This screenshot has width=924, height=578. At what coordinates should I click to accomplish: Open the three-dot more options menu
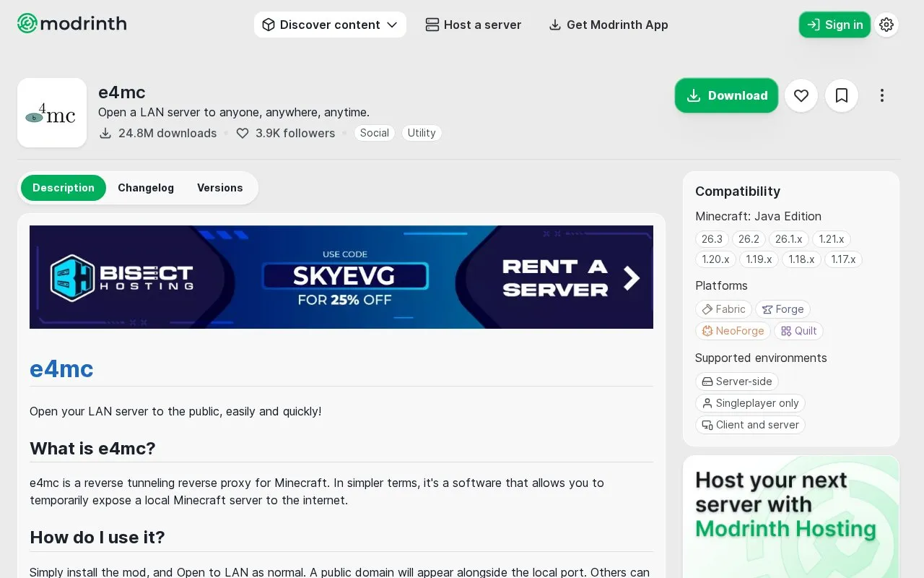click(x=882, y=95)
